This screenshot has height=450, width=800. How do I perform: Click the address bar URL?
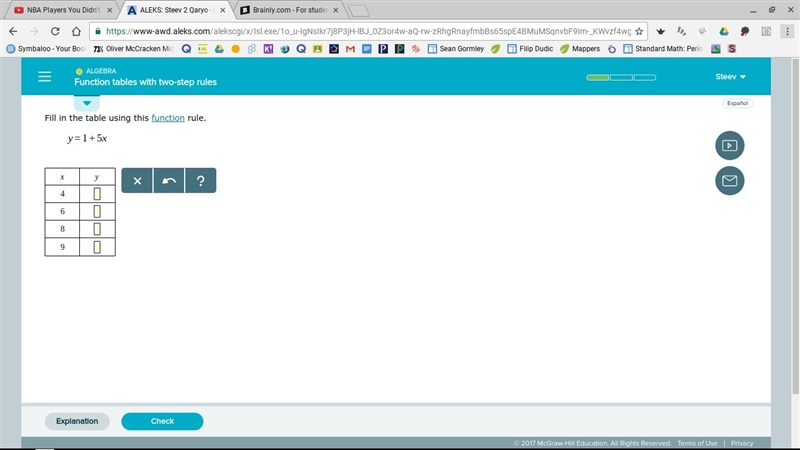[368, 31]
